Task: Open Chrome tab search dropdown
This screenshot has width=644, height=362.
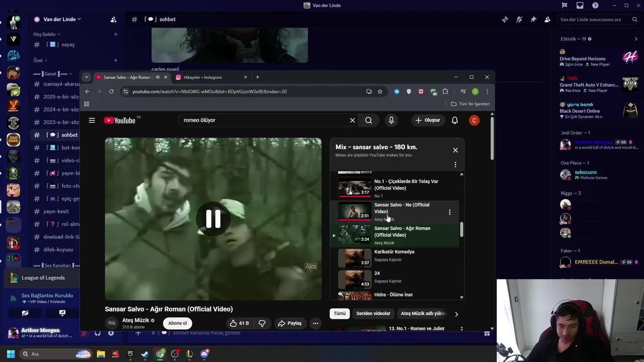Action: 87,77
